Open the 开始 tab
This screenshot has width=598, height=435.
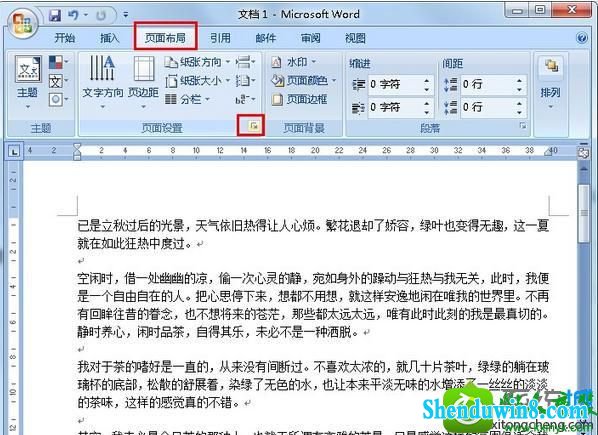coord(64,38)
